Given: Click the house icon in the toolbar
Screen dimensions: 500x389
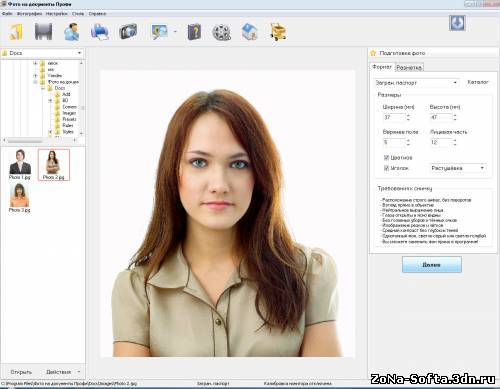Looking at the screenshot, I should coord(249,32).
